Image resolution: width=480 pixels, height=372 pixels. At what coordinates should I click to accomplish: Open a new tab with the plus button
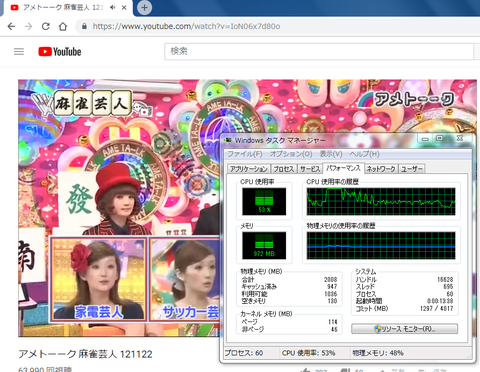(x=144, y=7)
